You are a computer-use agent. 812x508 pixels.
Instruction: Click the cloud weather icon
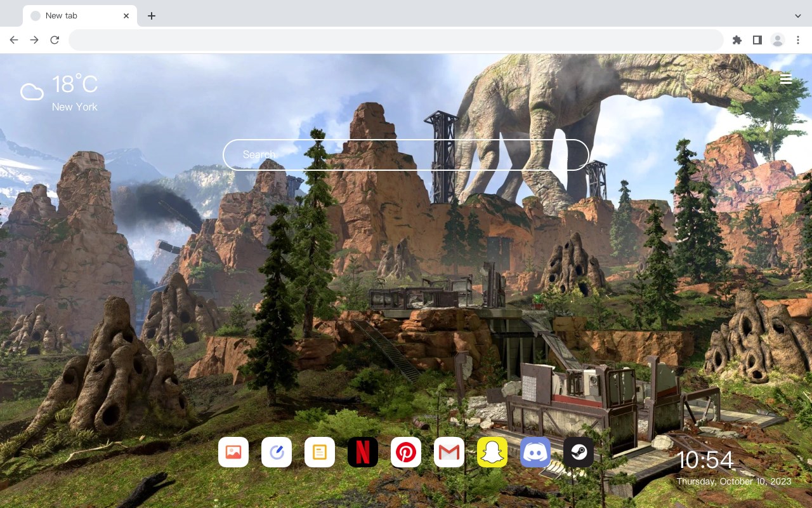coord(32,92)
